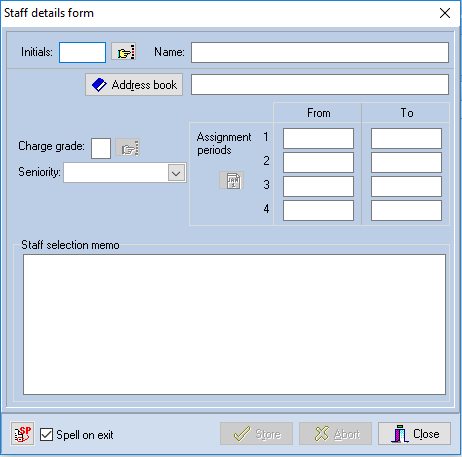This screenshot has width=462, height=457.
Task: Toggle the Spell on exit checkbox
Action: pos(46,435)
